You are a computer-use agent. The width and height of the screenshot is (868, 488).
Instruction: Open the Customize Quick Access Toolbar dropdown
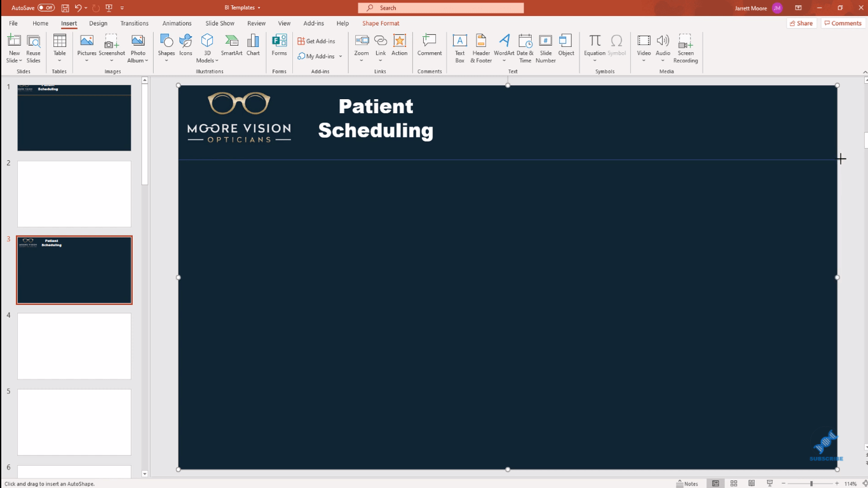coord(122,8)
